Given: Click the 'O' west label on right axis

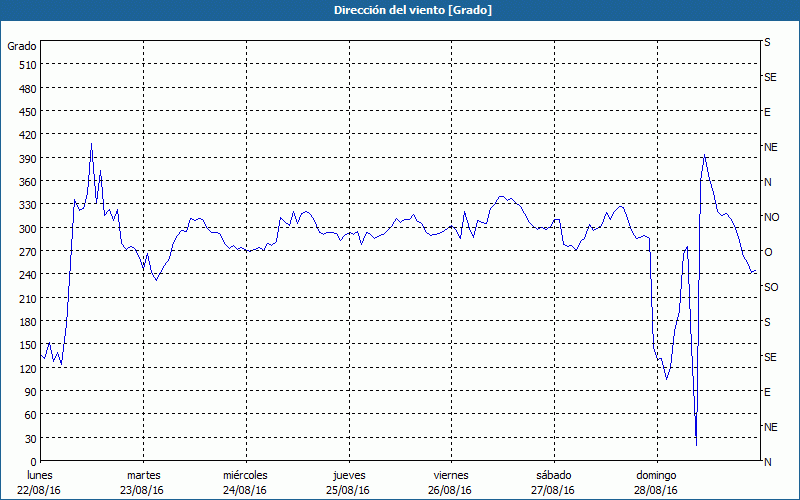Looking at the screenshot, I should coord(768,252).
